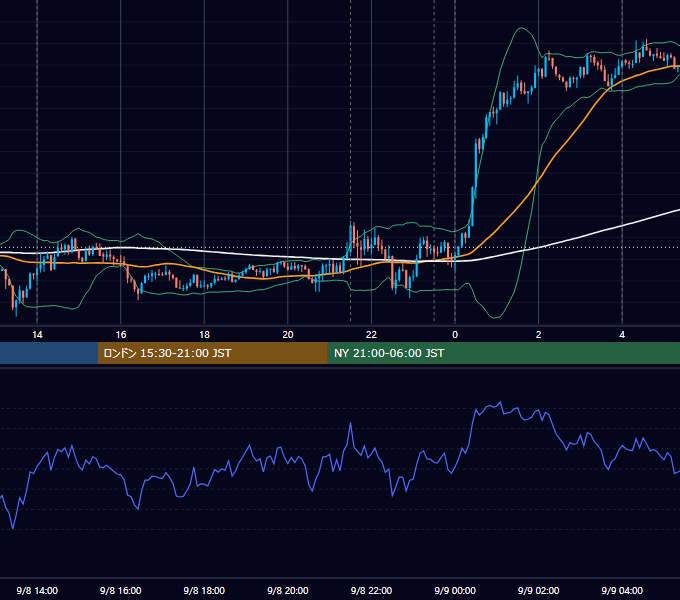Click hour label 20 on price chart axis

tap(288, 335)
